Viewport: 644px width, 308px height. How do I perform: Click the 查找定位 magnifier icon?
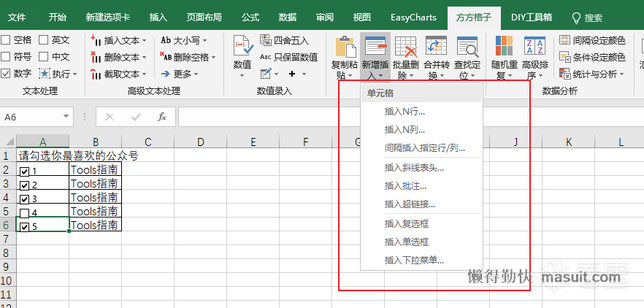tap(467, 46)
